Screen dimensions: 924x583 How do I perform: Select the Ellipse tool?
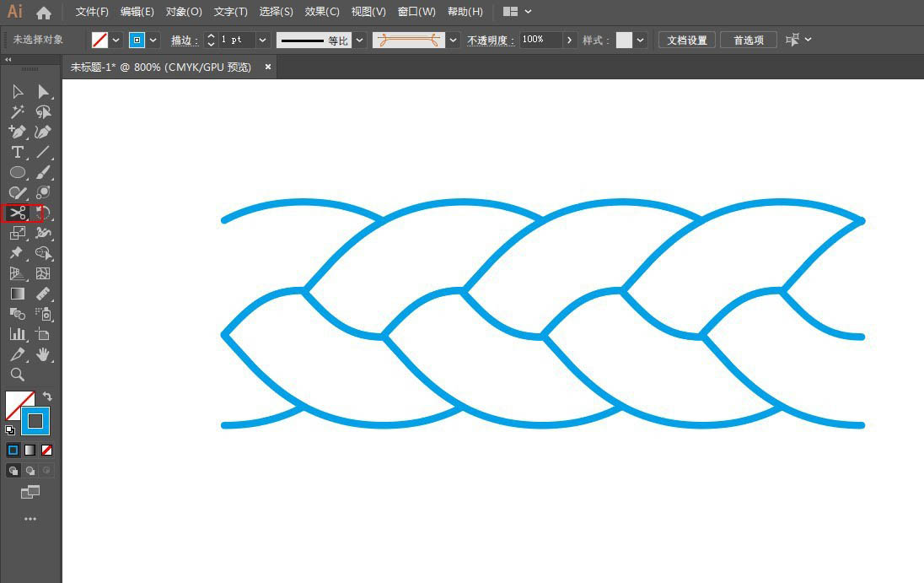coord(18,172)
